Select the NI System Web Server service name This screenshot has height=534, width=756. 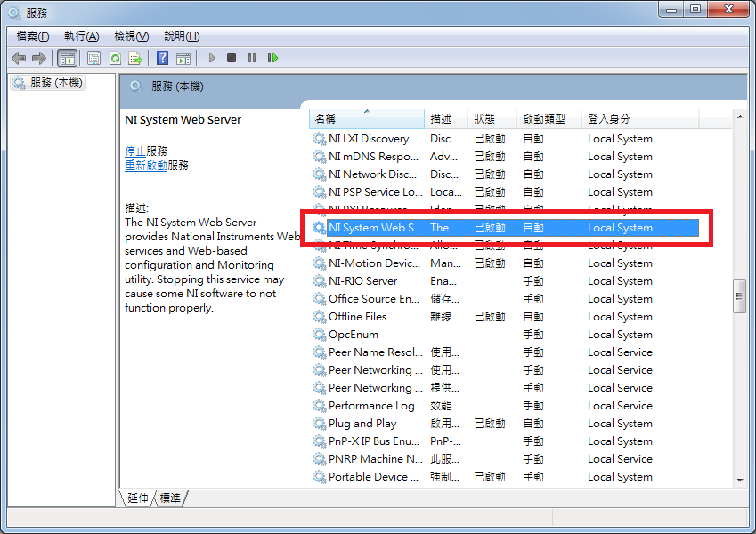pos(375,228)
